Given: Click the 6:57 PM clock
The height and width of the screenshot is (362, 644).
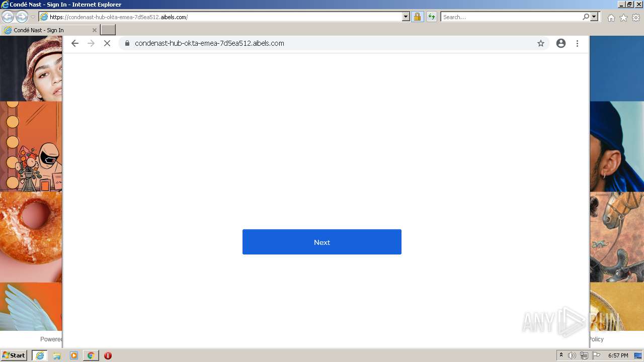Looking at the screenshot, I should pos(618,355).
